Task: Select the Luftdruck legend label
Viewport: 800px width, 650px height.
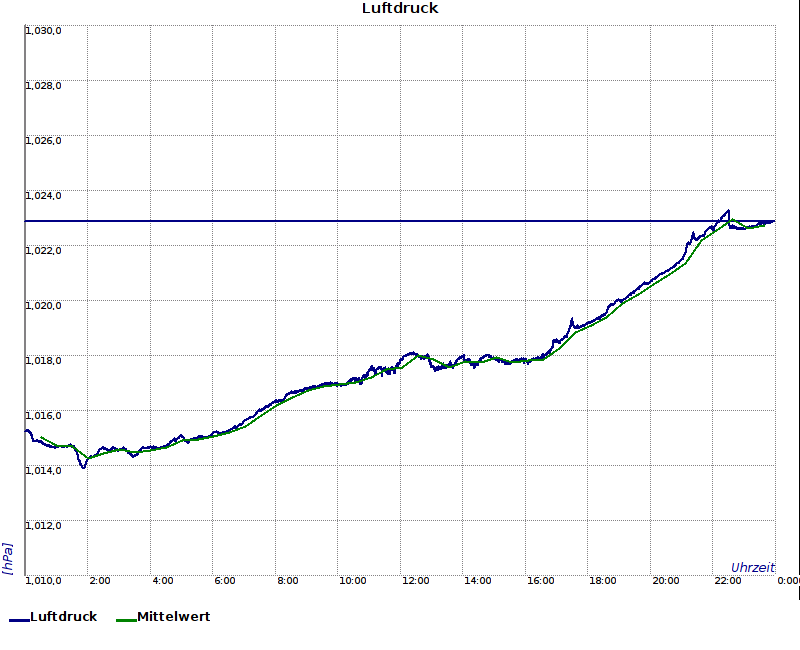Action: click(x=63, y=617)
